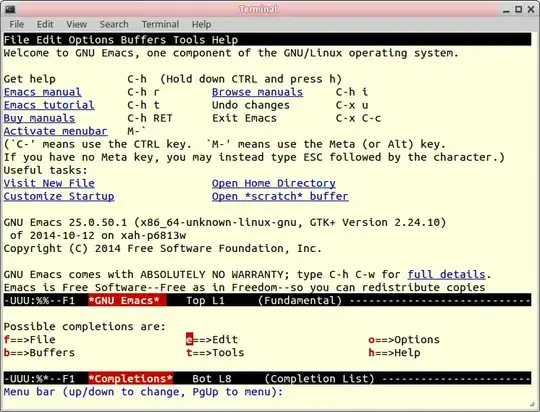Click the Emacs Tools menu item
Viewport: 540px width, 412px height.
point(189,40)
